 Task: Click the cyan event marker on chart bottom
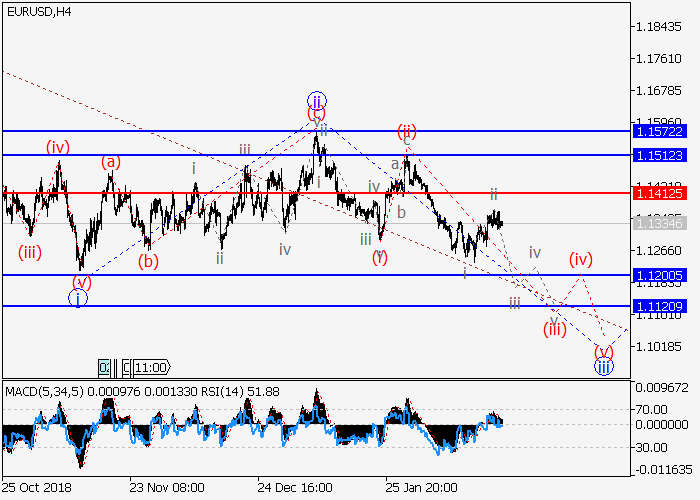click(x=104, y=367)
